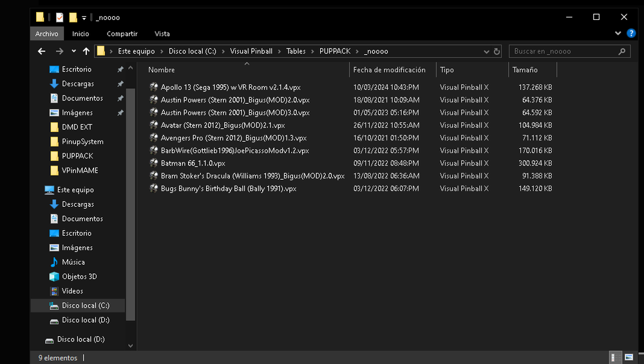Sort by Tipo column header
The width and height of the screenshot is (644, 364).
[447, 70]
